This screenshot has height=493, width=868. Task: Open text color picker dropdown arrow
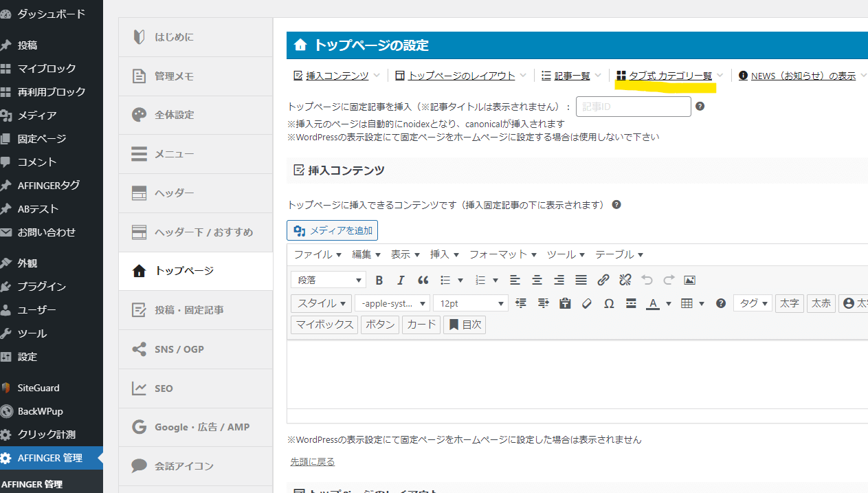pyautogui.click(x=669, y=303)
